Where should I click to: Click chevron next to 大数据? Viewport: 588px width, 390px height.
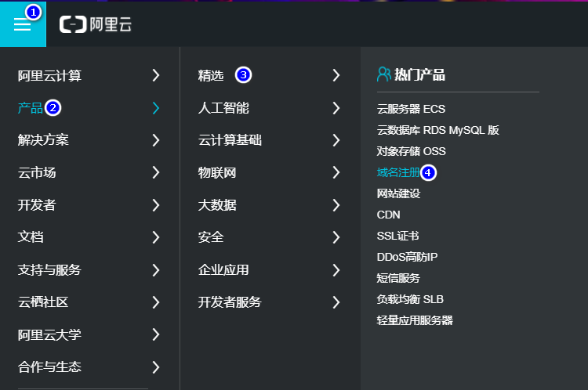click(336, 205)
